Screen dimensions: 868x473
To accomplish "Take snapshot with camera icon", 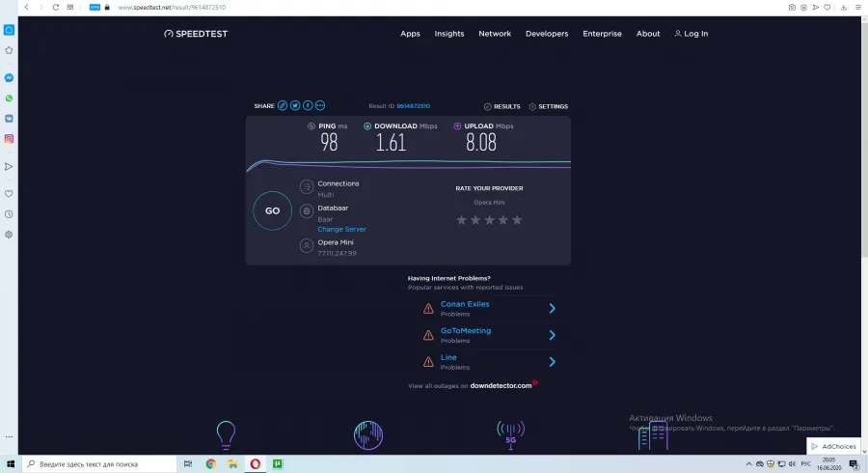I will tap(792, 7).
